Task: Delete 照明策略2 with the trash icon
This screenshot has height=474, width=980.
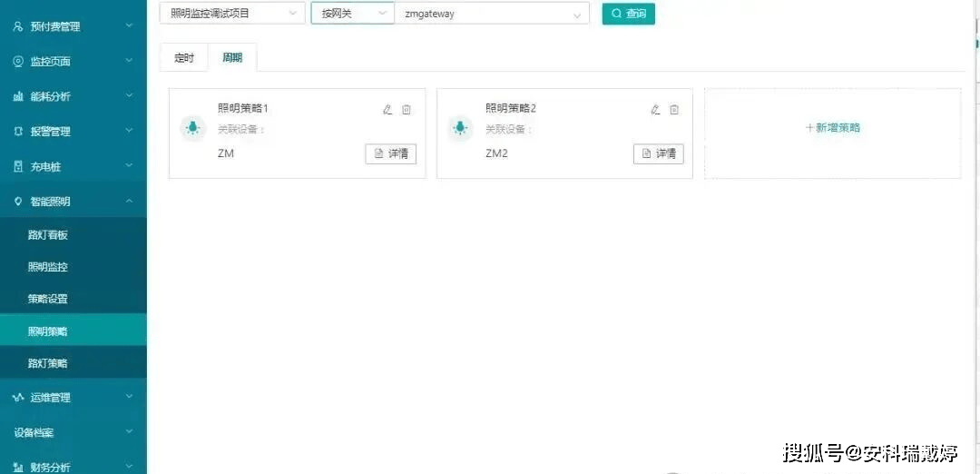Action: pos(673,110)
